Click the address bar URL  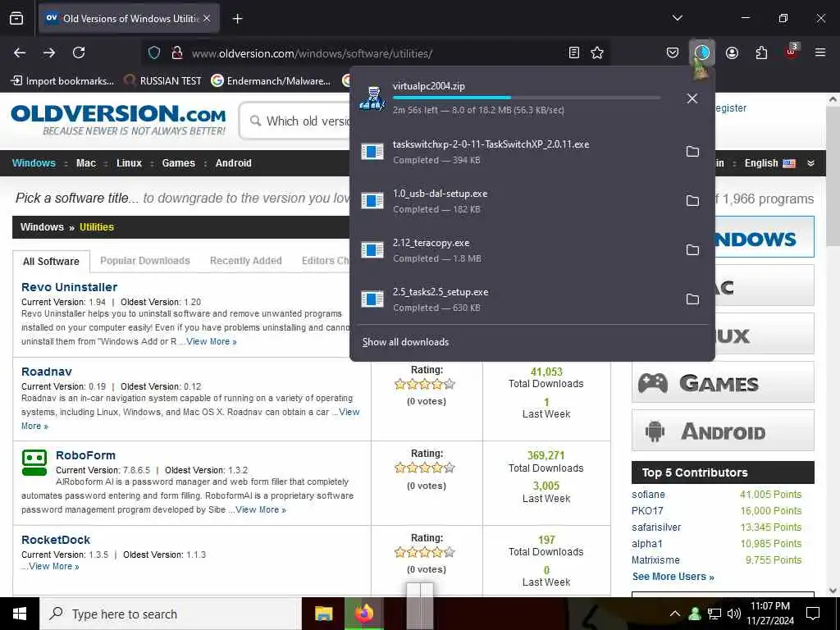[x=312, y=53]
